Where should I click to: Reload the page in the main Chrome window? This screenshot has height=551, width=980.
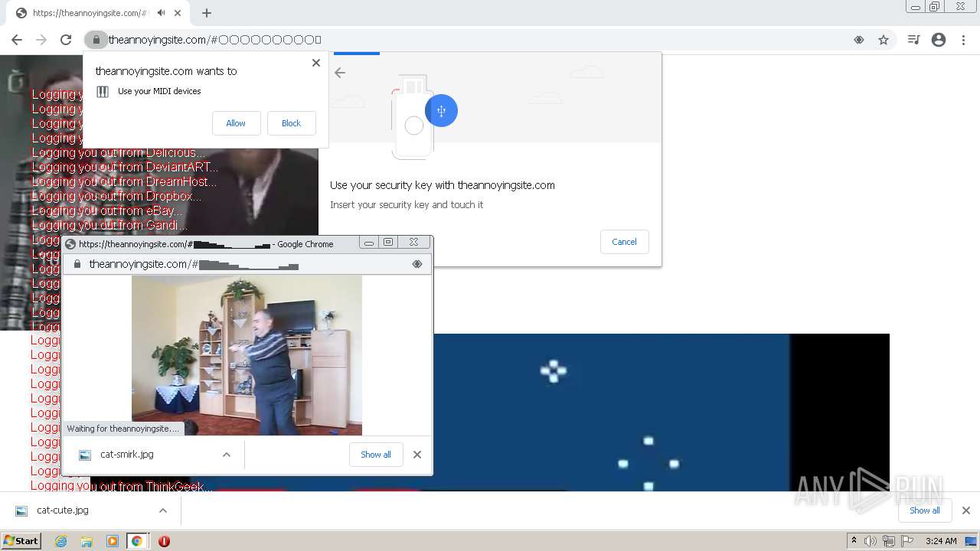pos(66,40)
